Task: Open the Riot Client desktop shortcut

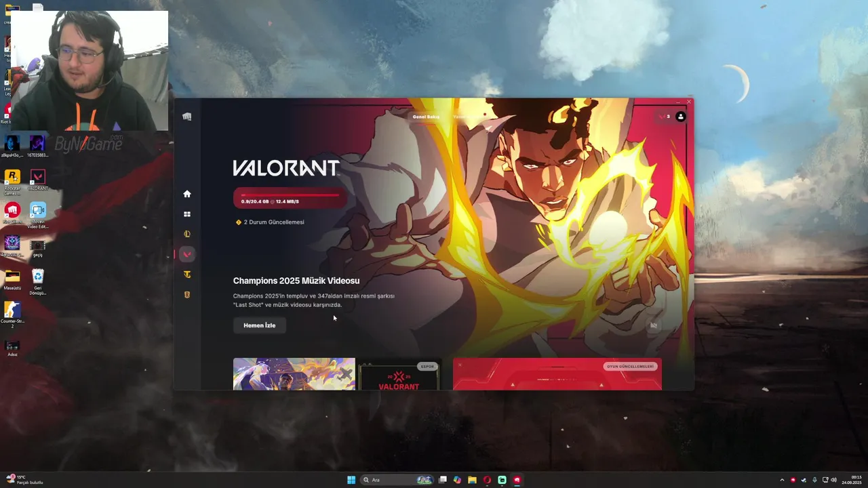Action: point(12,213)
